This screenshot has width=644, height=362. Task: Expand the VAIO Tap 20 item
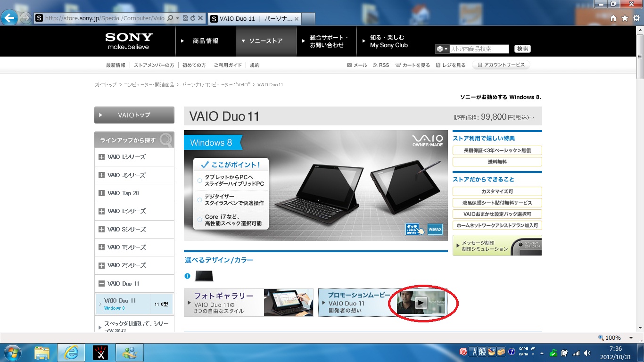point(101,193)
